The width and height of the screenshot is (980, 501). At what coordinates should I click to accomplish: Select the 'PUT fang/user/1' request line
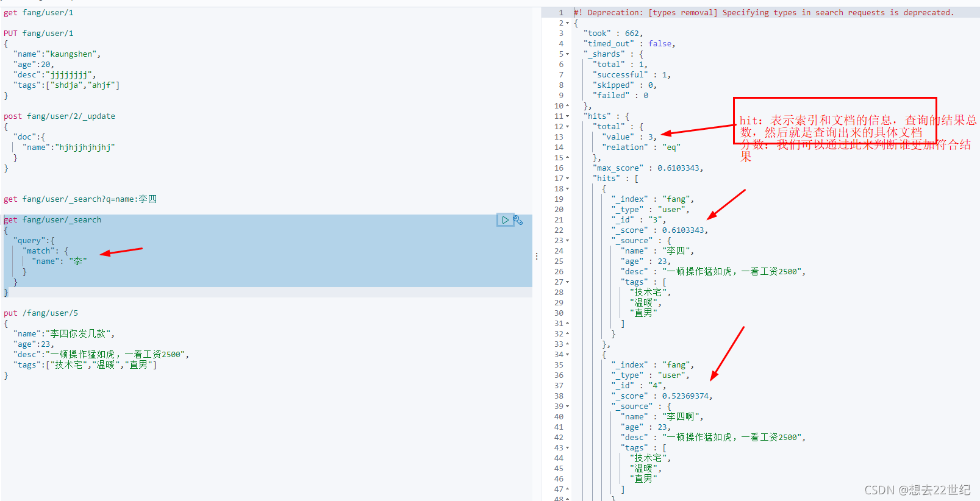point(38,34)
